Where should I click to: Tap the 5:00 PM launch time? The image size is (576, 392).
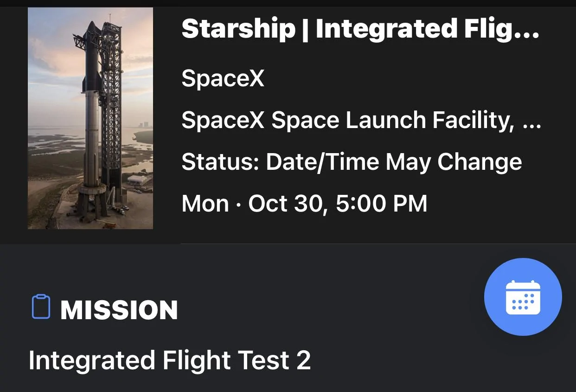(x=381, y=204)
